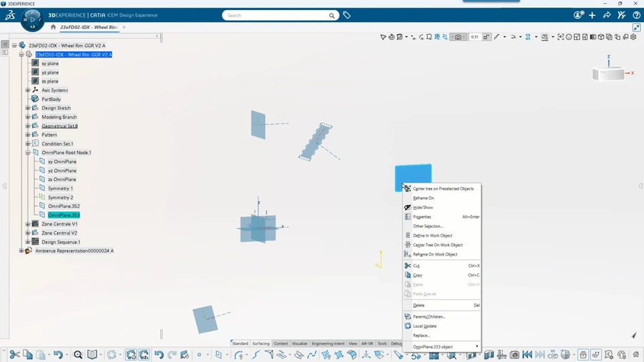This screenshot has height=362, width=644.
Task: Open the magnifier search tool in bottom toolbar
Action: 78,355
